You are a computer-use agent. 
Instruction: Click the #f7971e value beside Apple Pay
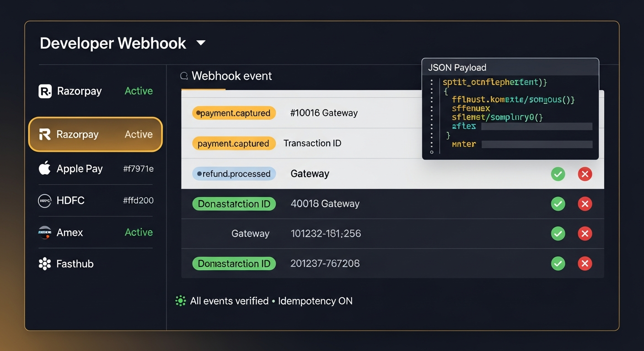tap(138, 169)
